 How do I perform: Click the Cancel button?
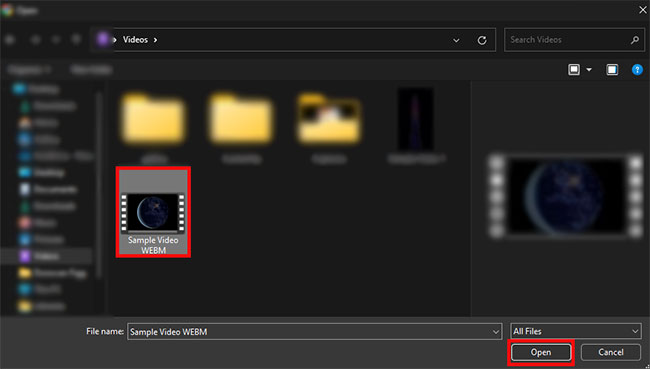coord(611,352)
